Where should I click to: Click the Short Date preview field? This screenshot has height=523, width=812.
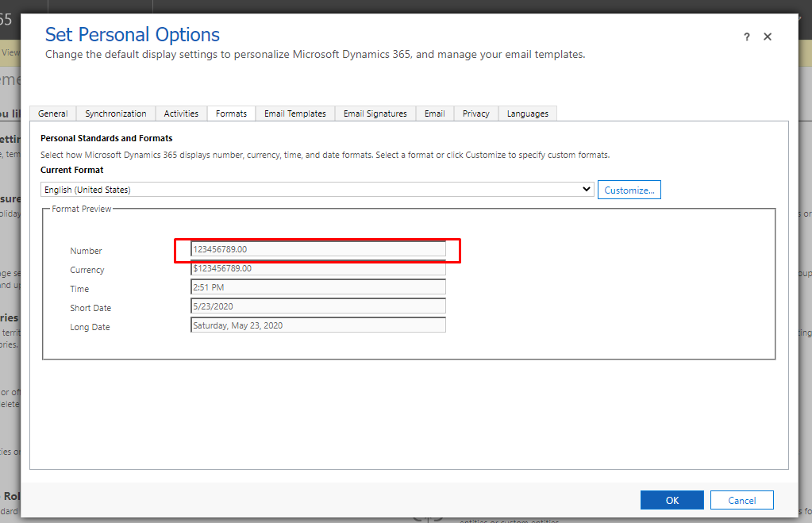[x=318, y=306]
